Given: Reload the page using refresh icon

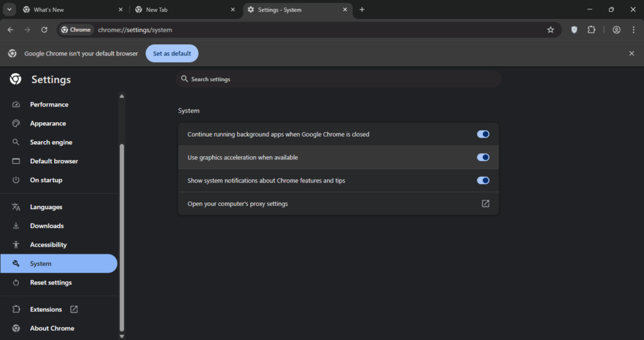Looking at the screenshot, I should click(x=45, y=30).
